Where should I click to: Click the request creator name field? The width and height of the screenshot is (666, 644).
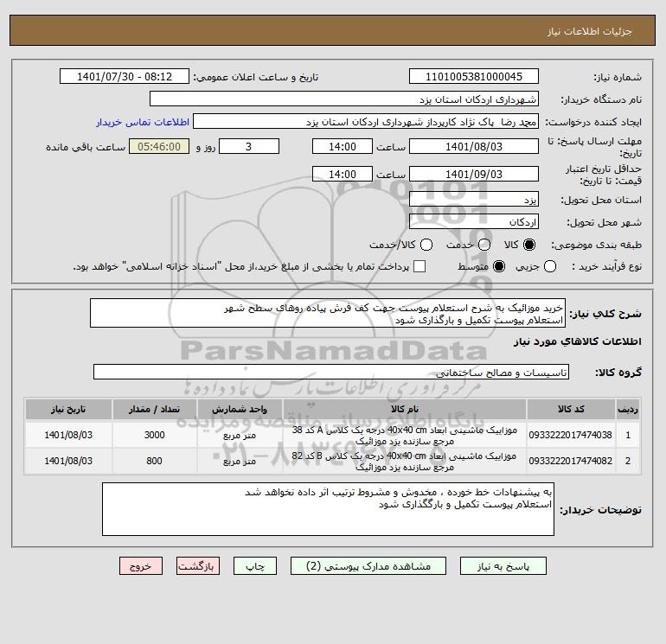pos(366,122)
